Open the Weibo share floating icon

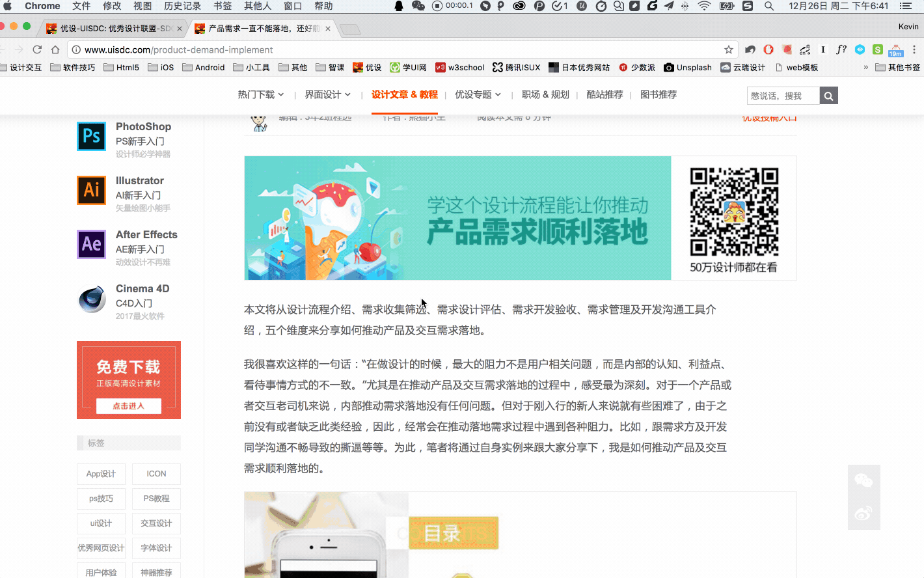(x=863, y=514)
